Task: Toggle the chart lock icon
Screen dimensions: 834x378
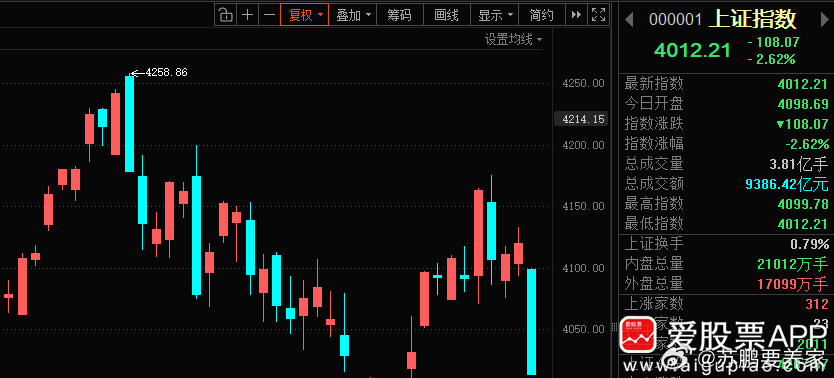Action: (x=226, y=15)
